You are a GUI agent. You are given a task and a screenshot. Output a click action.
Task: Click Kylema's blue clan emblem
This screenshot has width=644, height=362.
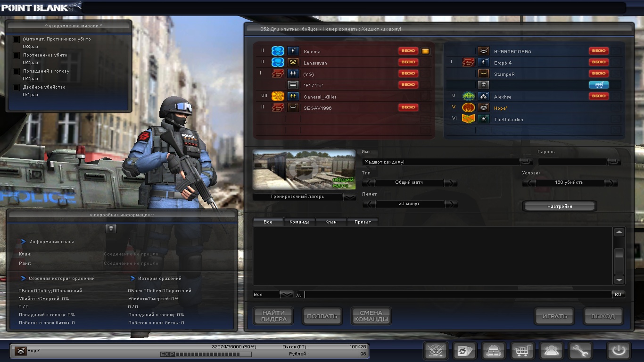[278, 51]
